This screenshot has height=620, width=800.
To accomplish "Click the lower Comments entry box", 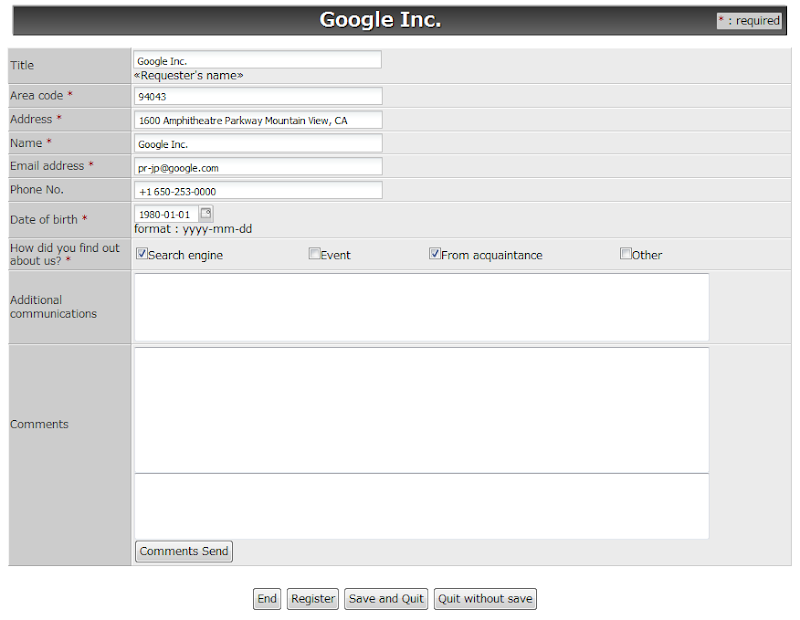I will (422, 506).
